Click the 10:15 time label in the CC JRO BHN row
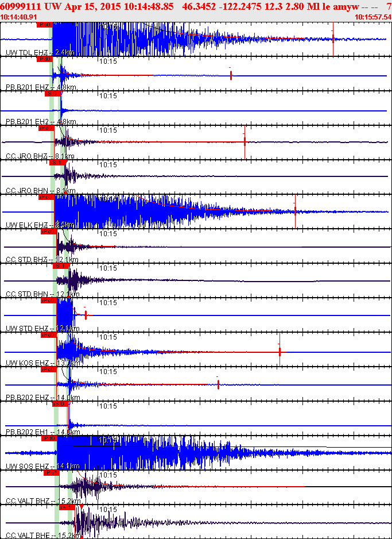392x539 pixels. [108, 165]
